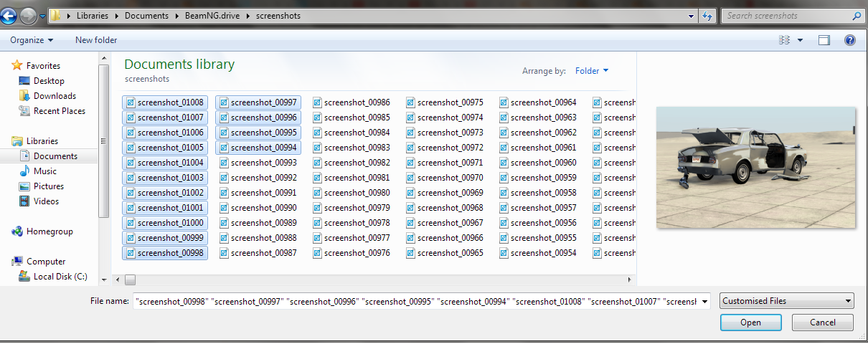The height and width of the screenshot is (344, 868).
Task: Open the change view dropdown arrow
Action: [800, 41]
